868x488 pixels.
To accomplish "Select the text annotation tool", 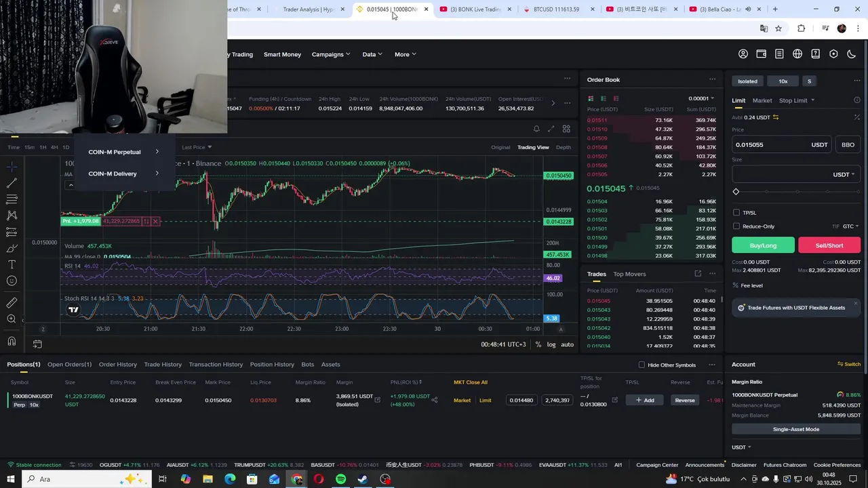I will click(x=12, y=264).
